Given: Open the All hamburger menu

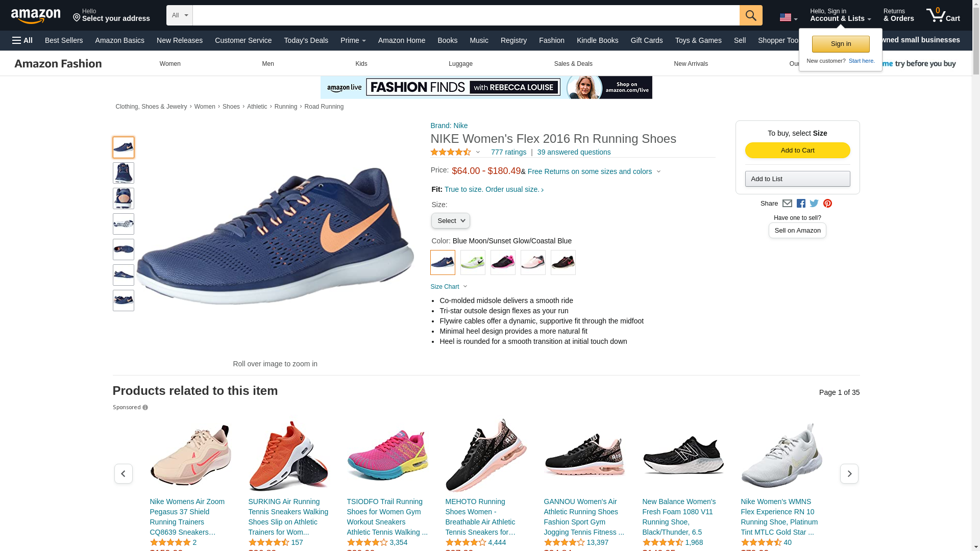Looking at the screenshot, I should (22, 40).
